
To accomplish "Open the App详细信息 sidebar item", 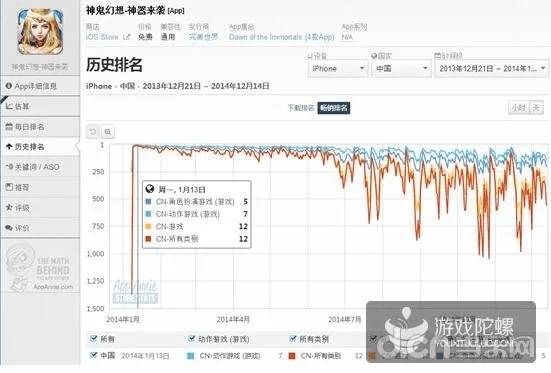I will [40, 86].
